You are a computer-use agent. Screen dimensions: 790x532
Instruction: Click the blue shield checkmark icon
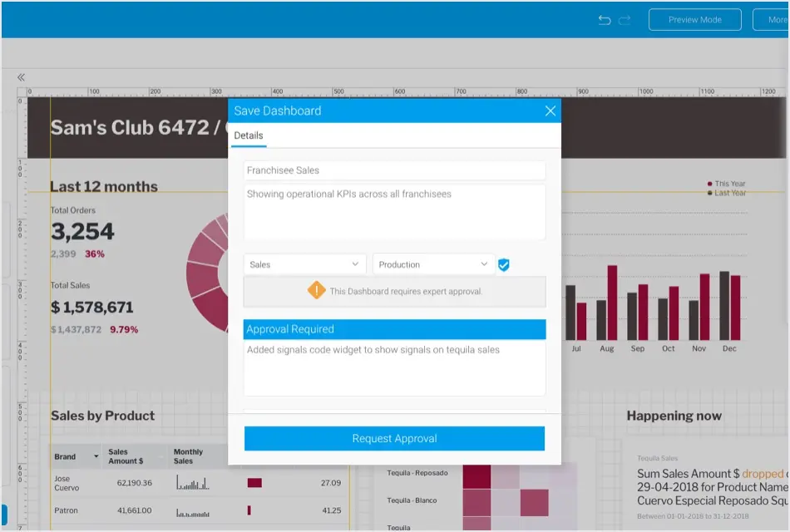pyautogui.click(x=504, y=265)
